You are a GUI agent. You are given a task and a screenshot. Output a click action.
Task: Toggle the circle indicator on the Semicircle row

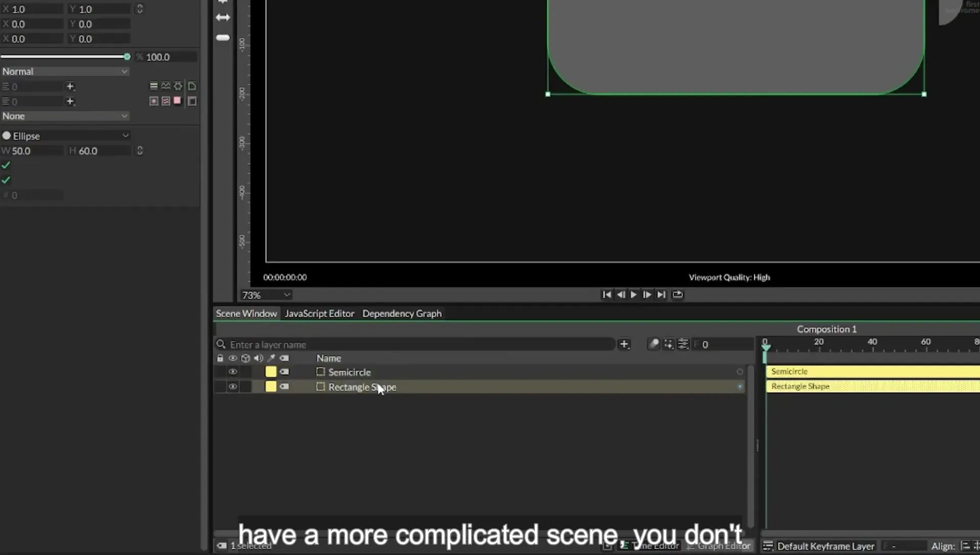740,372
